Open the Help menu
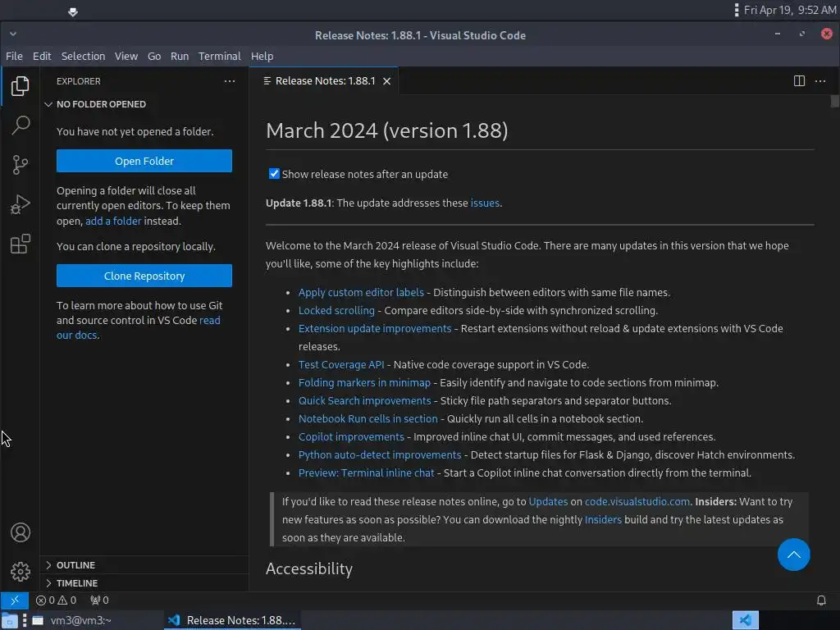 [x=262, y=57]
